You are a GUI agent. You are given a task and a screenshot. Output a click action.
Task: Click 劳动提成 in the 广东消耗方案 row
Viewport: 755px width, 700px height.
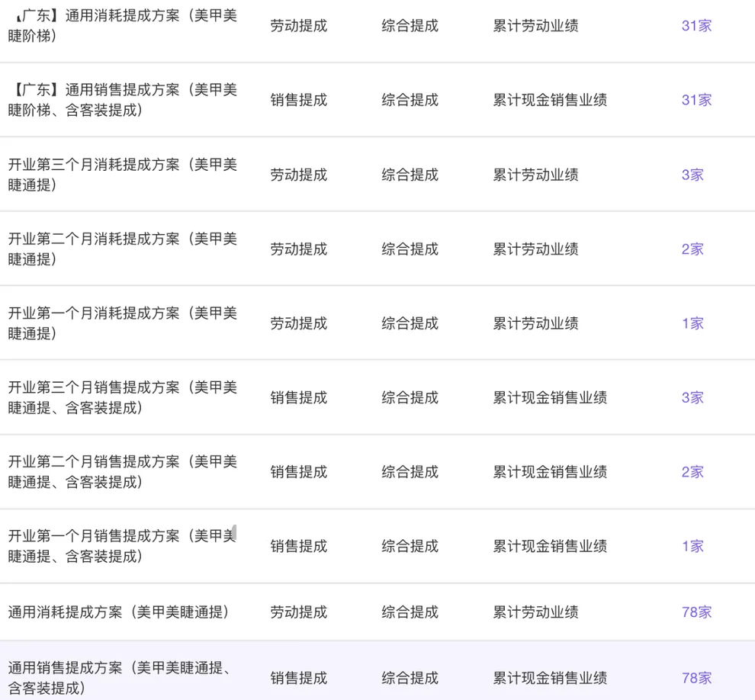(x=297, y=25)
